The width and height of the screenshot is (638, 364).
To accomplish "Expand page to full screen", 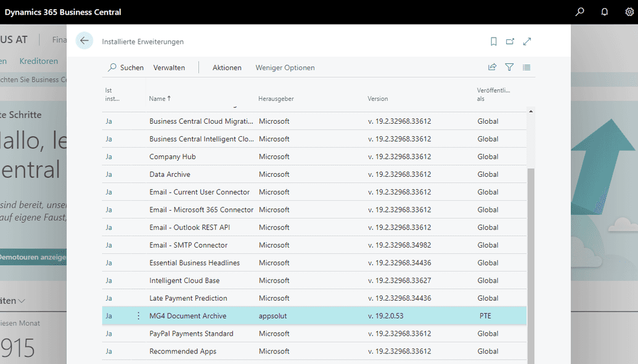I will point(527,41).
